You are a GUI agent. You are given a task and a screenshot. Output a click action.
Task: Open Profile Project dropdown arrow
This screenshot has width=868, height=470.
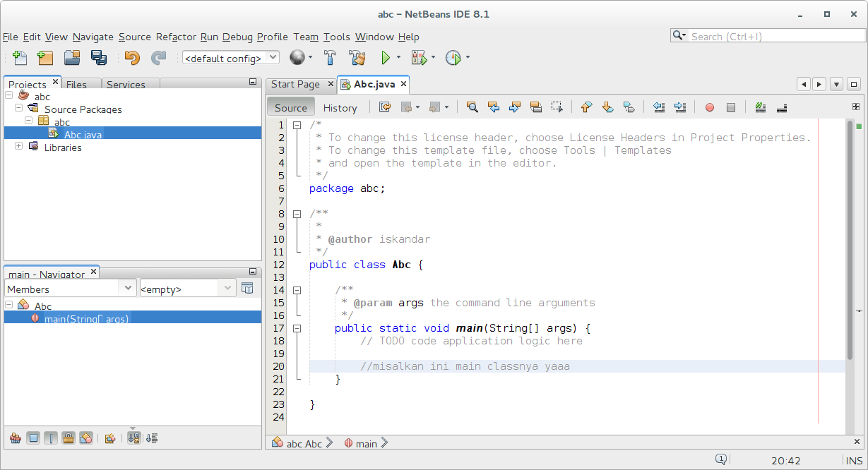tap(468, 58)
